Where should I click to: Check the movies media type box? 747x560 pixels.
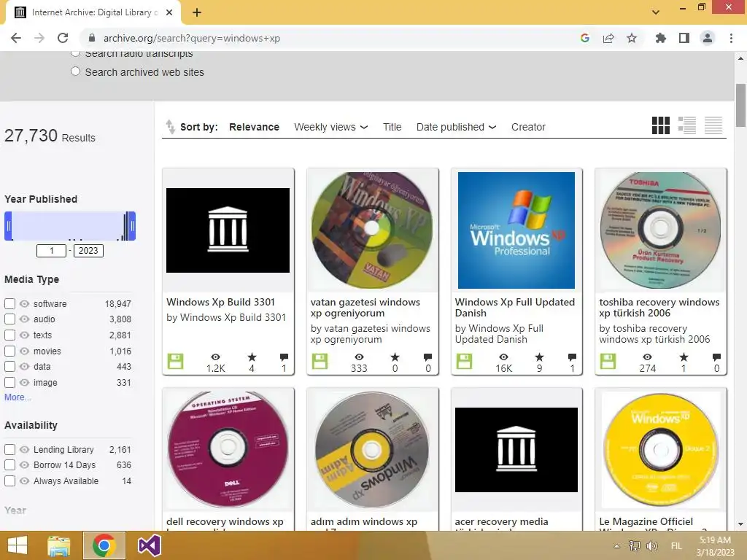pos(9,351)
